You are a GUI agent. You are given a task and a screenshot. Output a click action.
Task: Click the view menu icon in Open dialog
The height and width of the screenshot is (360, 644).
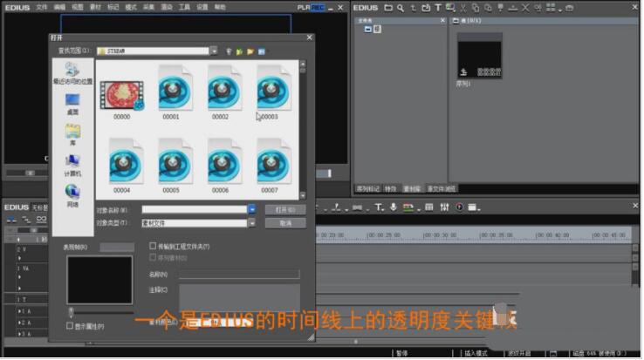pyautogui.click(x=262, y=51)
